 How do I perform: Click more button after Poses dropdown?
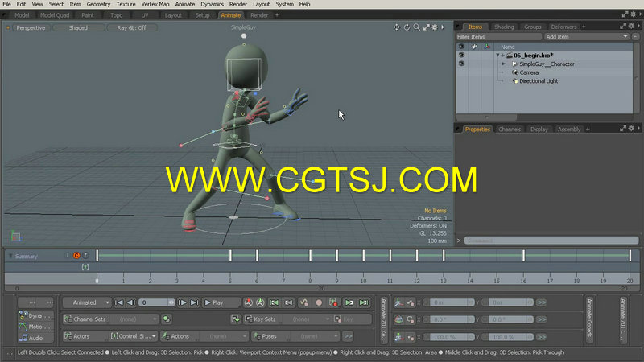tap(348, 336)
